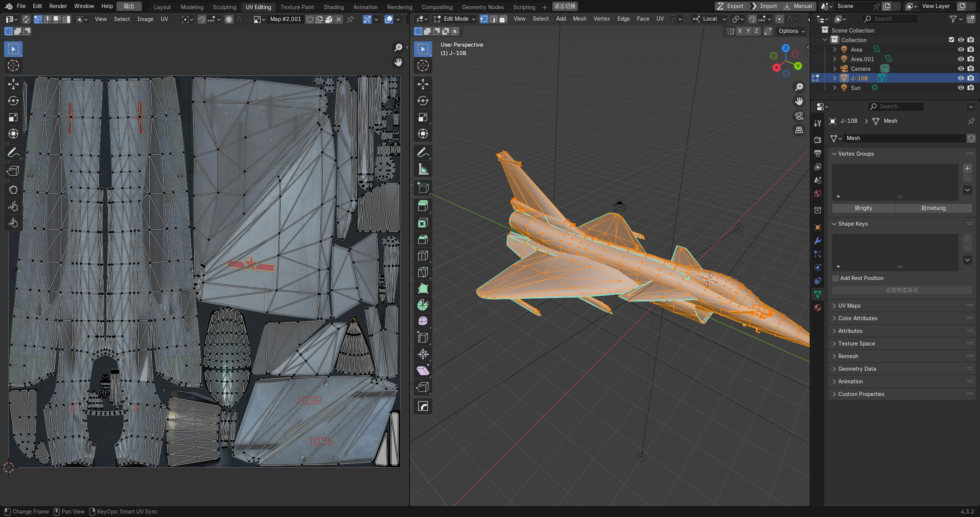Select the Move tool in 3D viewport
980x517 pixels.
423,84
